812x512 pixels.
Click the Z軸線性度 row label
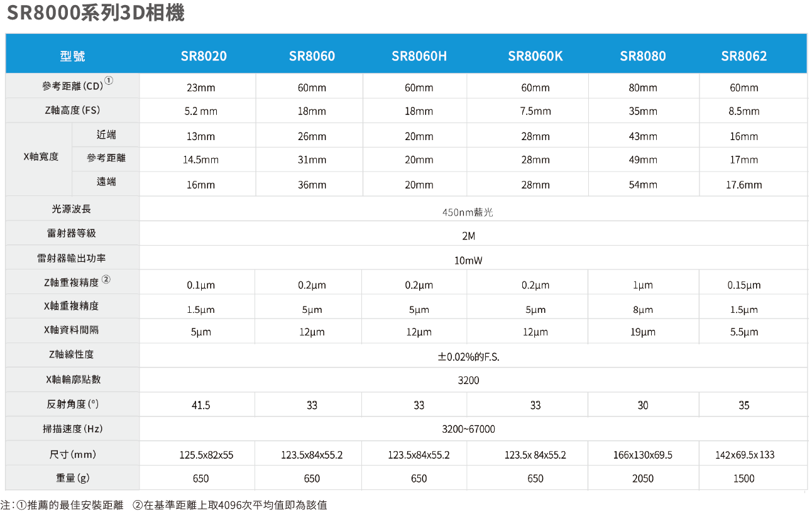pos(71,354)
